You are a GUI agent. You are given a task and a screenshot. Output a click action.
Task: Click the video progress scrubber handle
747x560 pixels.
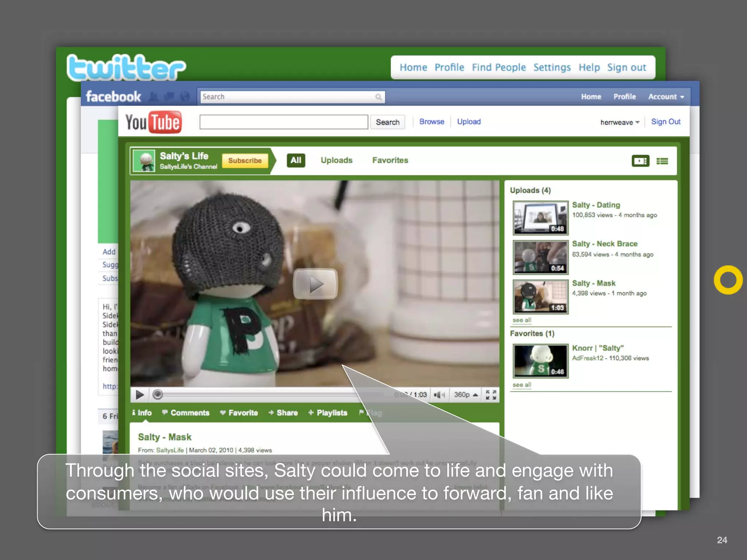(x=158, y=395)
